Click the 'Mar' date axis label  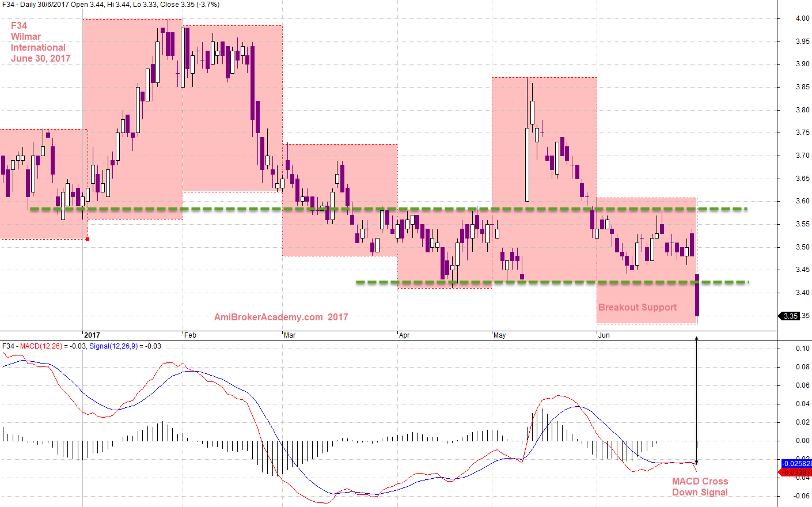(290, 335)
